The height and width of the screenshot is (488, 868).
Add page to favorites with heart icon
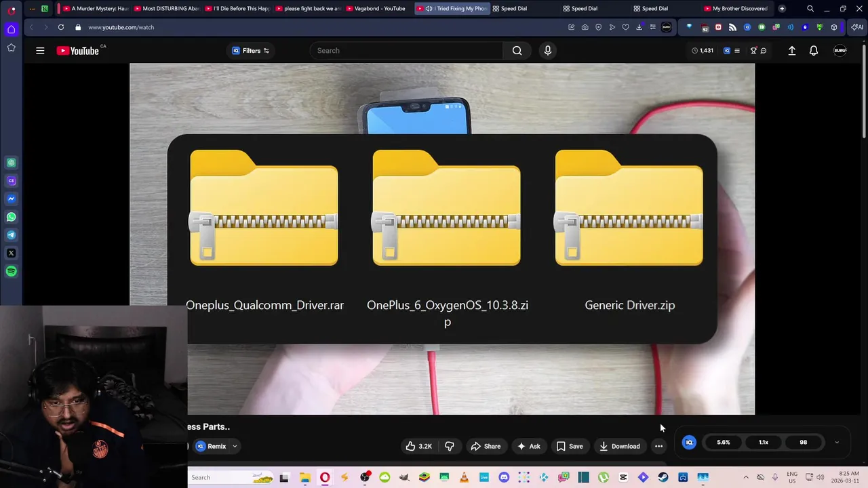(625, 27)
